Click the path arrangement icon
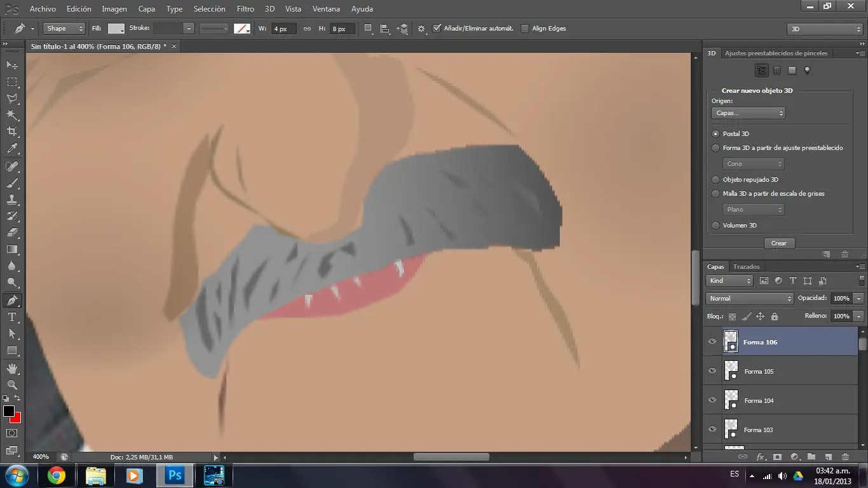Viewport: 868px width, 488px height. click(402, 29)
